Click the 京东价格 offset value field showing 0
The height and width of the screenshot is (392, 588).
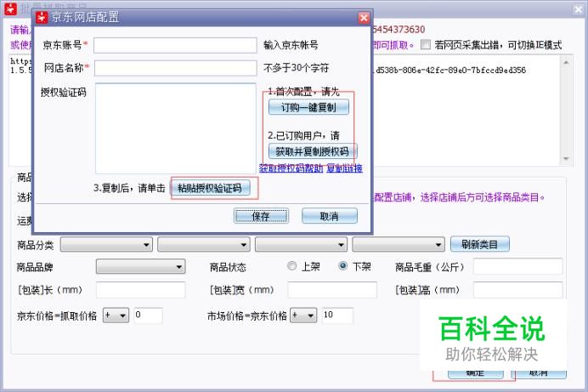coord(148,315)
